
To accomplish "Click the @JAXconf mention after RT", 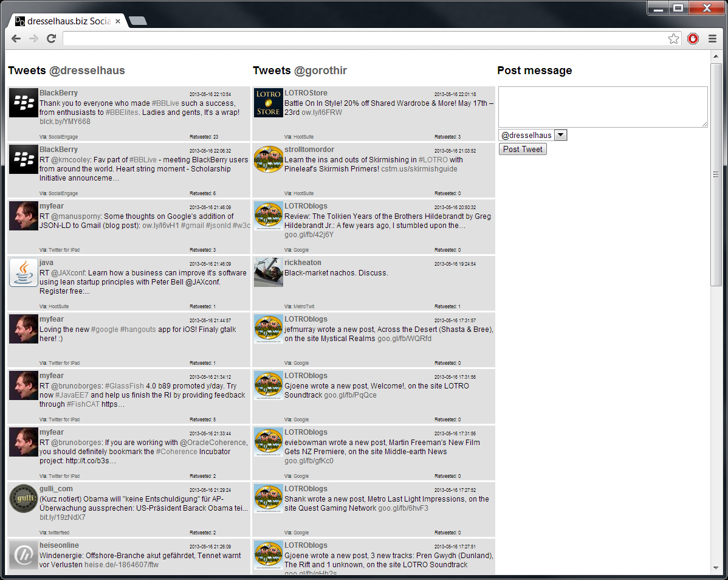I will click(68, 273).
